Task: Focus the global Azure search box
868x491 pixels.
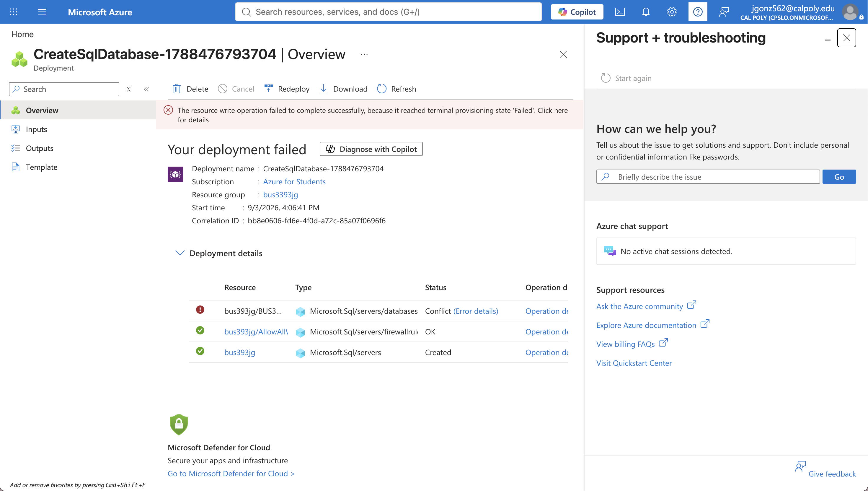Action: pyautogui.click(x=388, y=12)
